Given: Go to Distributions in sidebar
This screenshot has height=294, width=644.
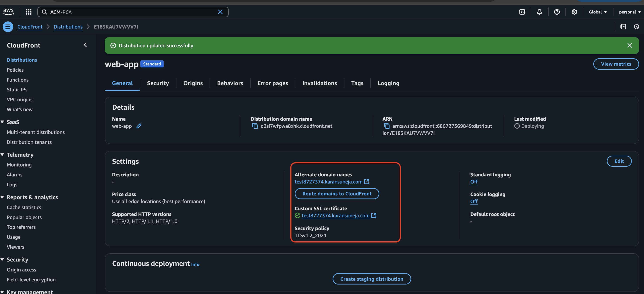Looking at the screenshot, I should tap(22, 60).
